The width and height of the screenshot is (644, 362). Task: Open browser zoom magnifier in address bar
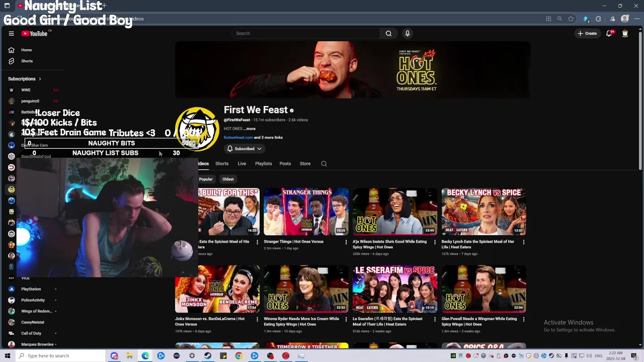(x=559, y=19)
